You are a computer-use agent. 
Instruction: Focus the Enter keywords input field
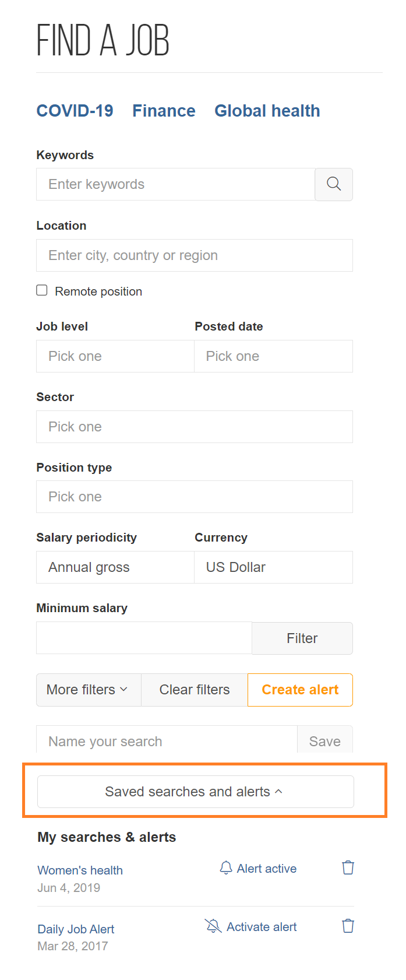pos(175,184)
